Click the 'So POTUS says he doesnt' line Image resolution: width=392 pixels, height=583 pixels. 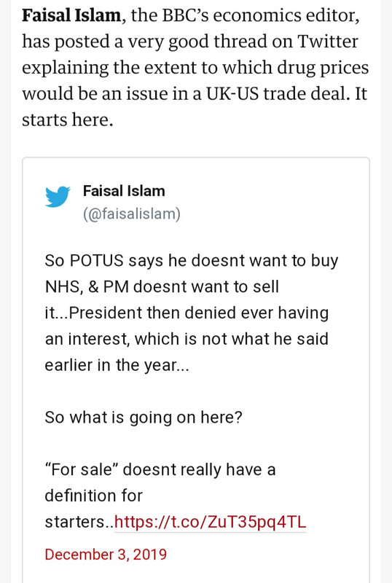192,261
